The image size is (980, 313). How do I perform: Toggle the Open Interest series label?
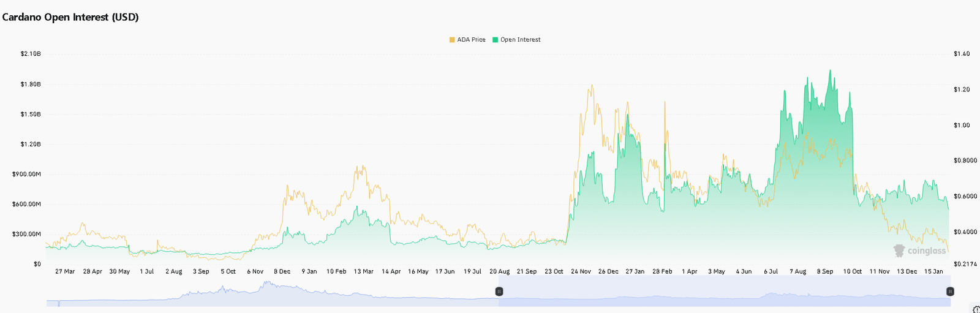pos(520,40)
